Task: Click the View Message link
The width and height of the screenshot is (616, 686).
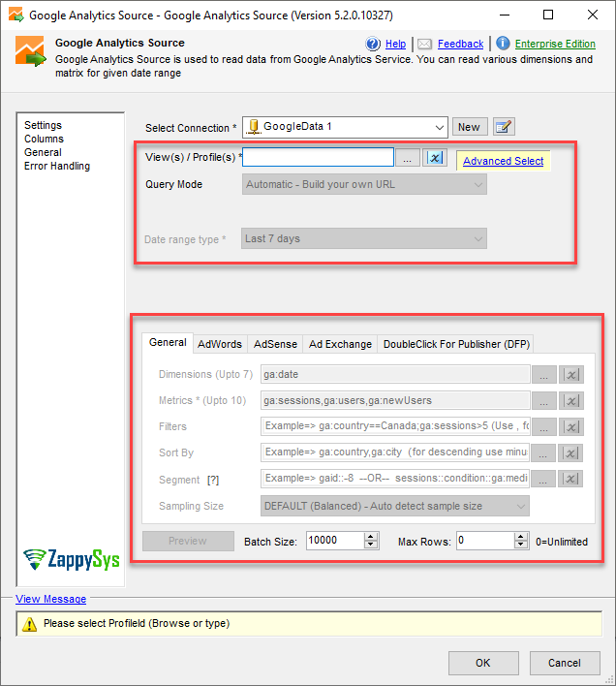Action: tap(50, 599)
